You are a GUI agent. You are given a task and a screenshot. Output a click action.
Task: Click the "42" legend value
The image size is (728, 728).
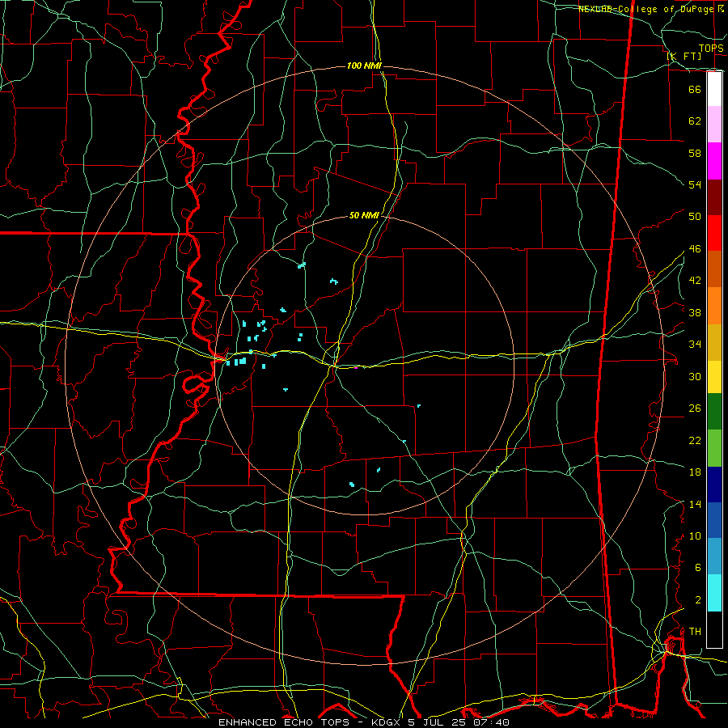pos(695,281)
